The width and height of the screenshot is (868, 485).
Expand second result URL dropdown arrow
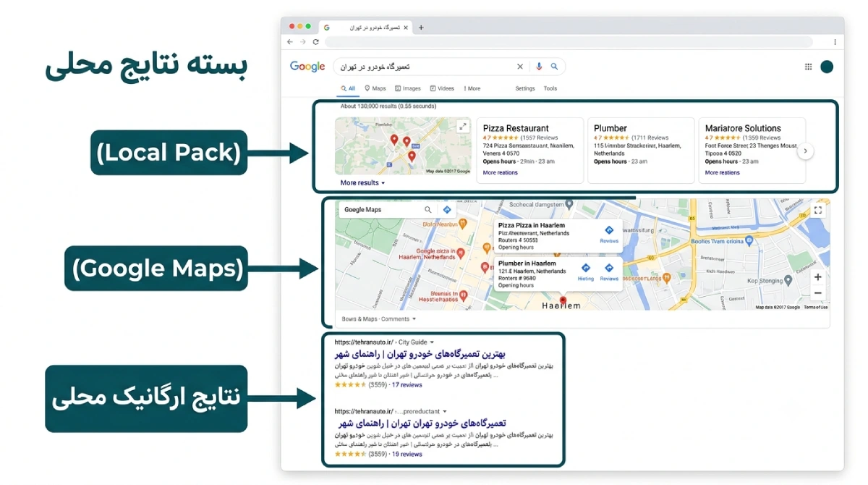(445, 412)
